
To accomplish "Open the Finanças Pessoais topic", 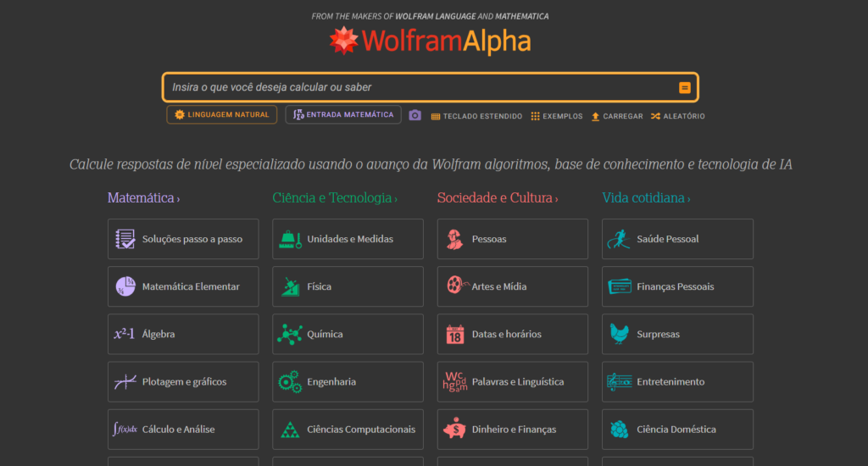I will (677, 286).
